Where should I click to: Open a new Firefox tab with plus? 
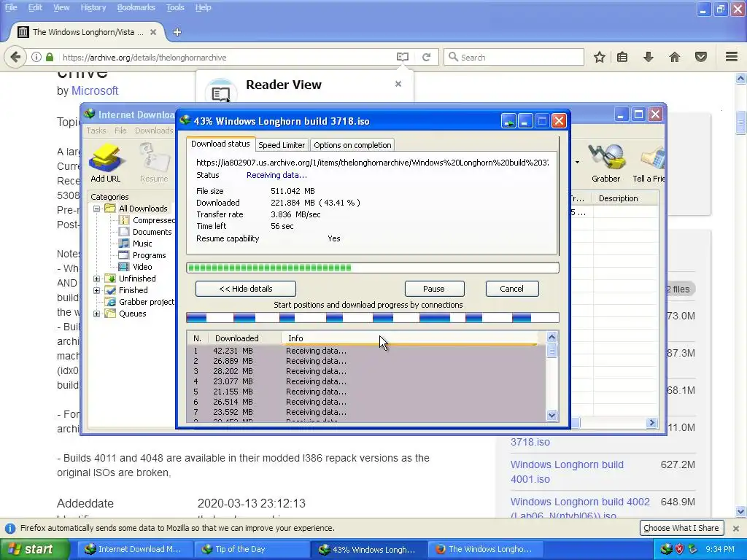click(x=177, y=32)
